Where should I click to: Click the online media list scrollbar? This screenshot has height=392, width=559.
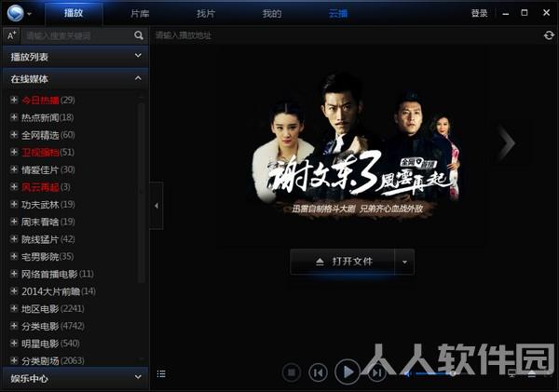(x=142, y=193)
